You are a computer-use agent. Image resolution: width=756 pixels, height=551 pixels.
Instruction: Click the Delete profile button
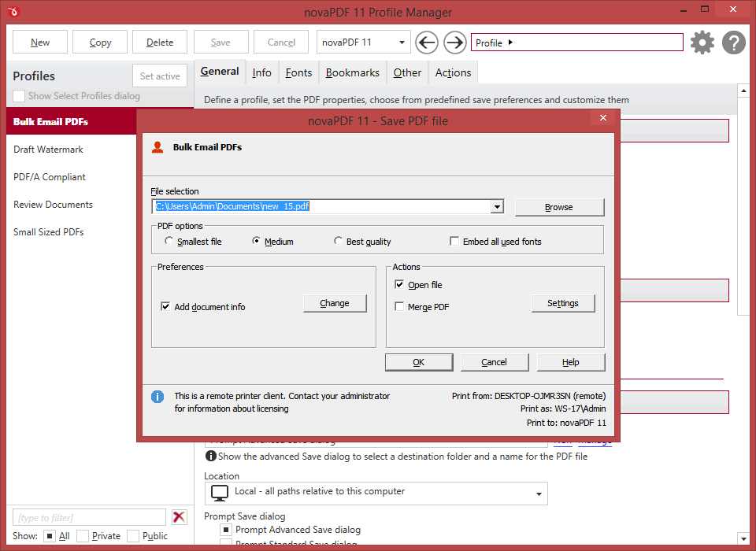click(x=160, y=42)
